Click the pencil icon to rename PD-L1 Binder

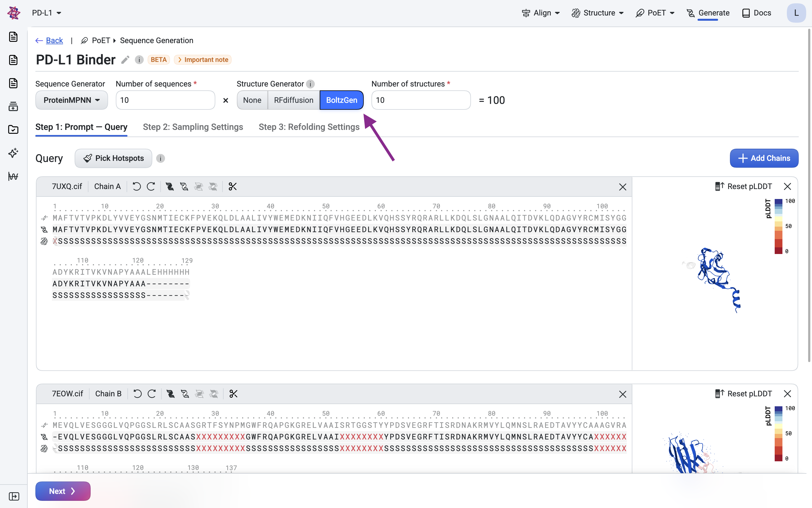(125, 60)
